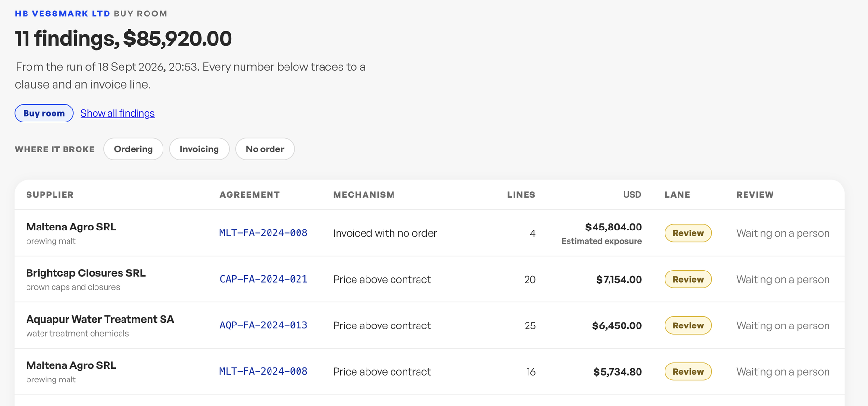Click the 11 findings, $85,920.00 heading

tap(123, 39)
